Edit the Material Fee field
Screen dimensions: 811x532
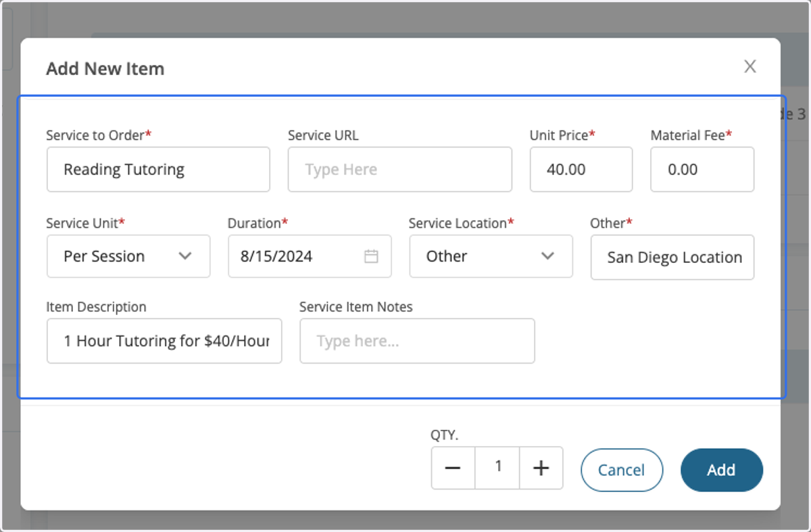(x=702, y=170)
